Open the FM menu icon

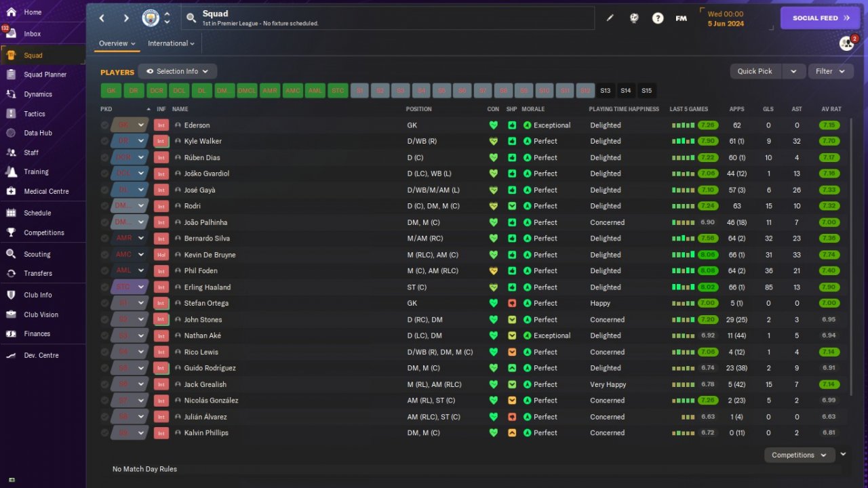click(682, 18)
